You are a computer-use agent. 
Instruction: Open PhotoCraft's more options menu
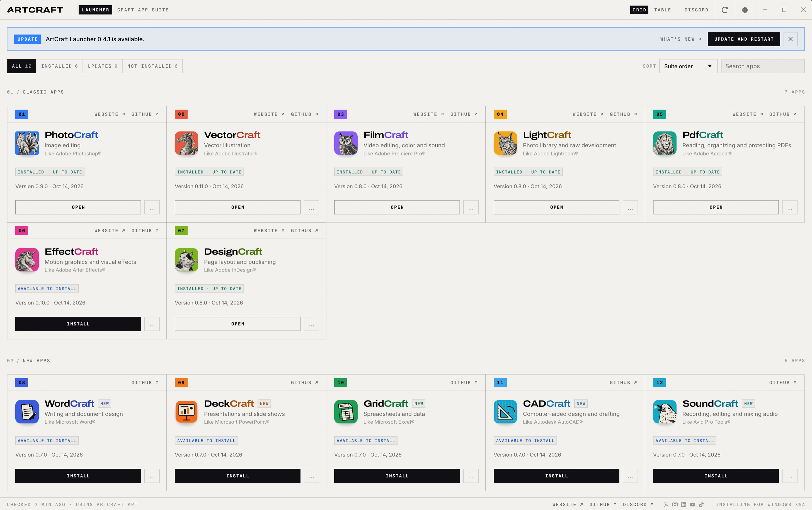(x=152, y=207)
